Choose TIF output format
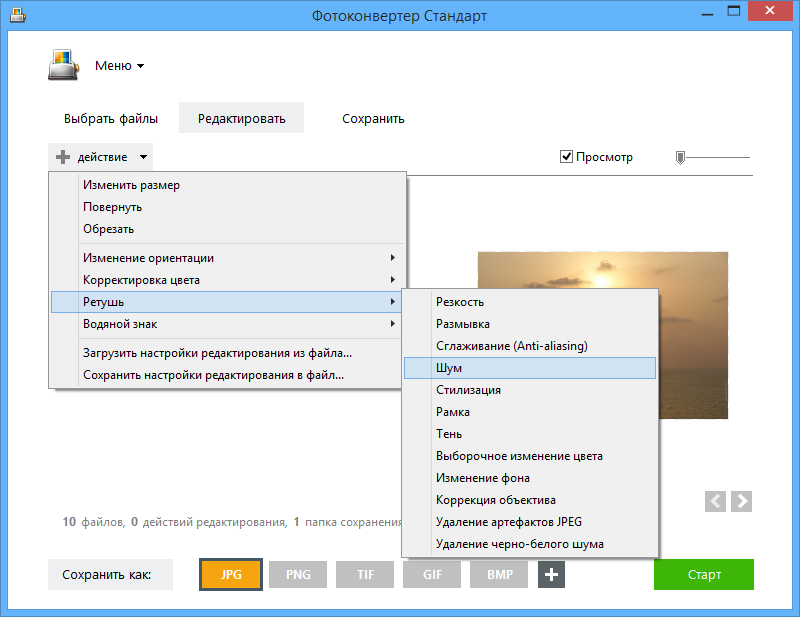This screenshot has height=617, width=800. [x=365, y=574]
